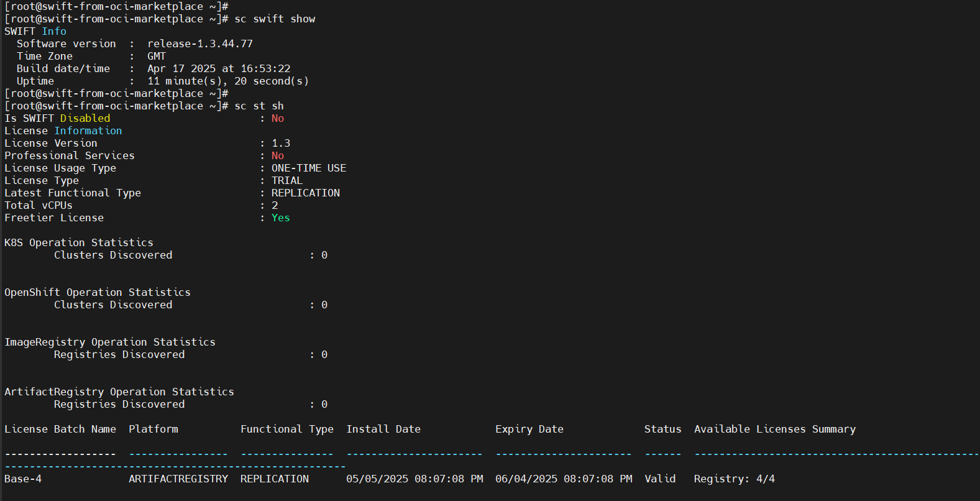Click software version value release-1.3.44.77
Image resolution: width=980 pixels, height=501 pixels.
[200, 44]
